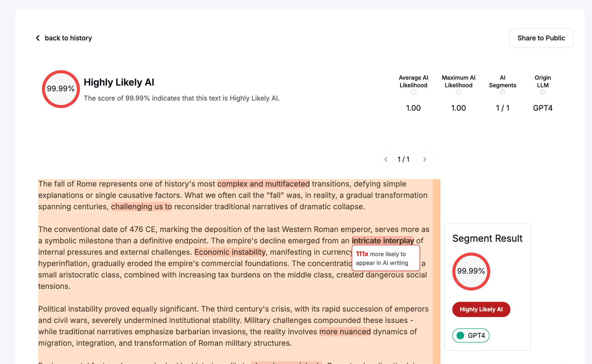Click the Segment Result 99.99% circle
This screenshot has width=592, height=364.
471,271
